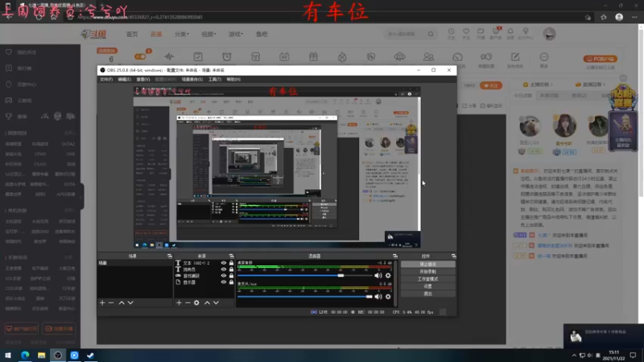644x362 pixels.
Task: Go to 首页 in Douyu navigation
Action: 132,34
